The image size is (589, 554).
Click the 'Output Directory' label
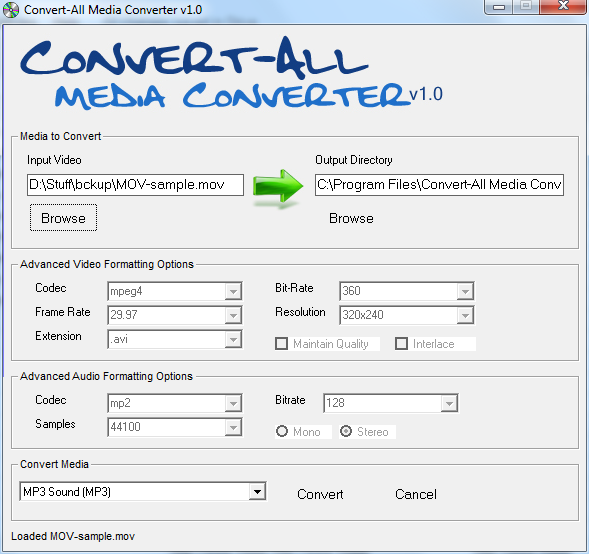click(353, 160)
